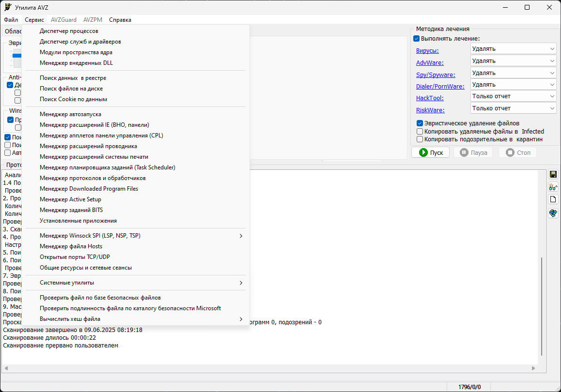
Task: Expand the 'Вычислить хеш файла' submenu
Action: (136, 319)
